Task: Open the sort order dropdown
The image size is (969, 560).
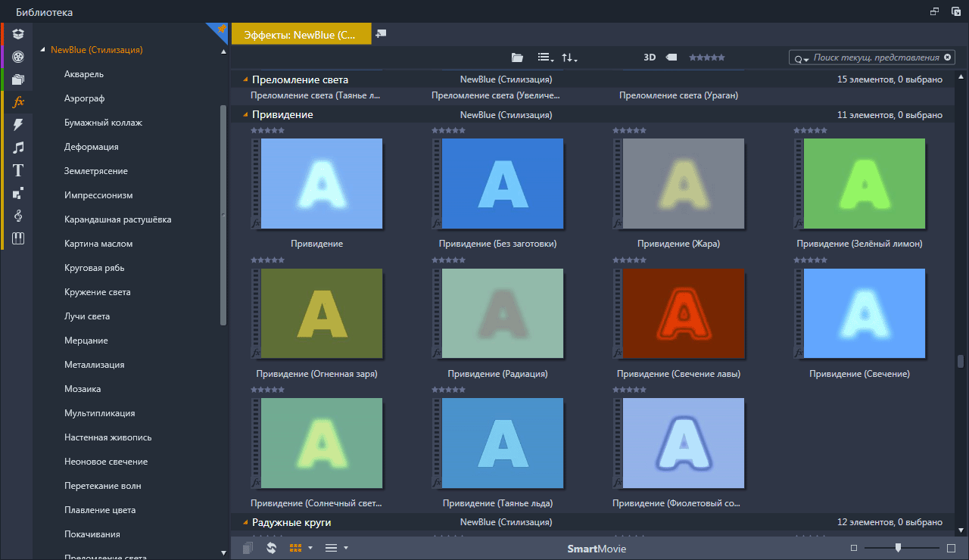Action: (569, 58)
